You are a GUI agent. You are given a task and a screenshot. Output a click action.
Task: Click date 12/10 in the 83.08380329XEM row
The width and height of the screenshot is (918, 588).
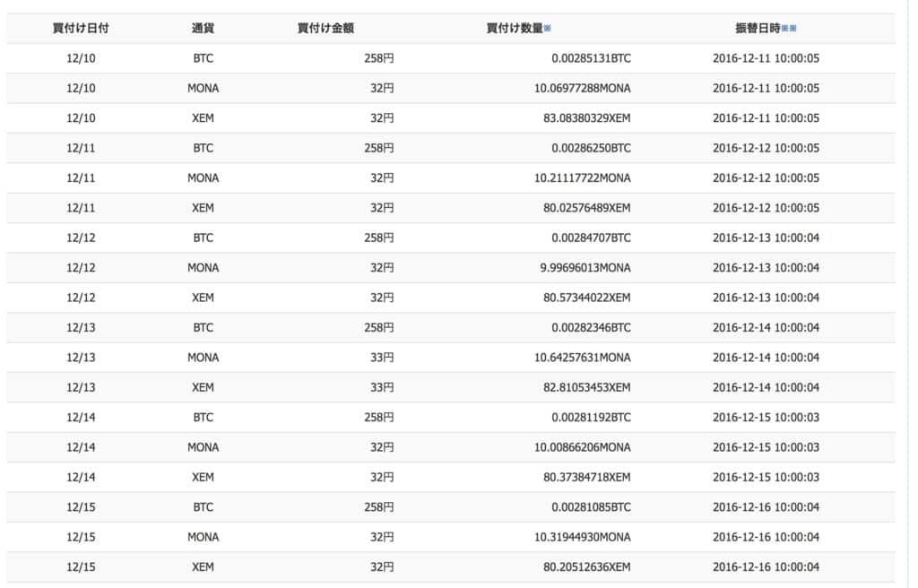81,118
